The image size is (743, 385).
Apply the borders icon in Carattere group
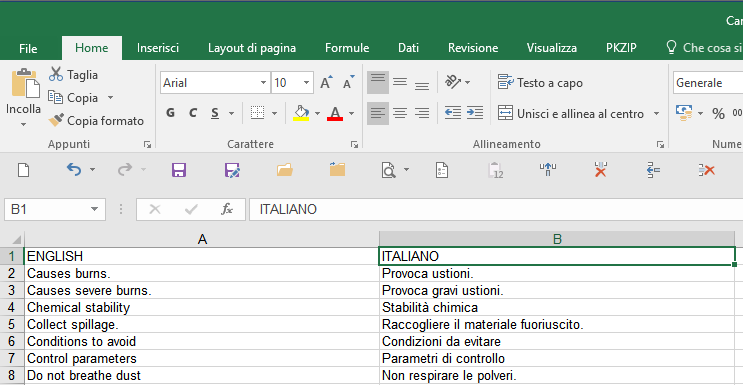coord(257,113)
